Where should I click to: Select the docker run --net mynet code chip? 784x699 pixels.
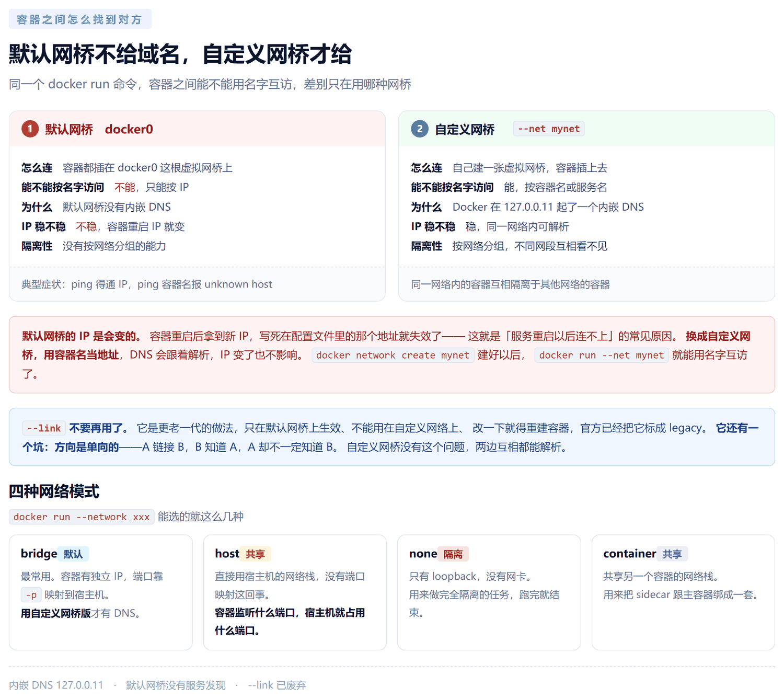coord(601,355)
